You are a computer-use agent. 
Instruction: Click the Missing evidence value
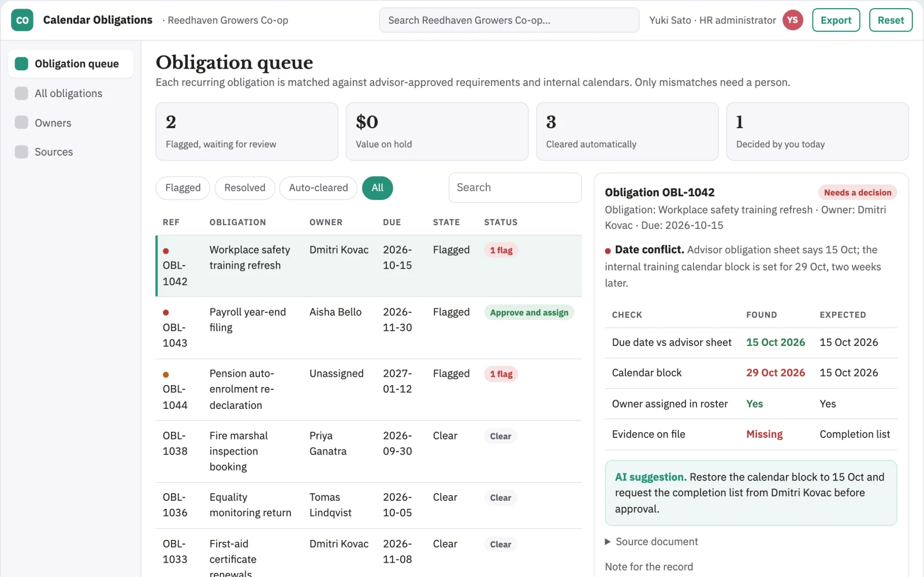tap(764, 434)
